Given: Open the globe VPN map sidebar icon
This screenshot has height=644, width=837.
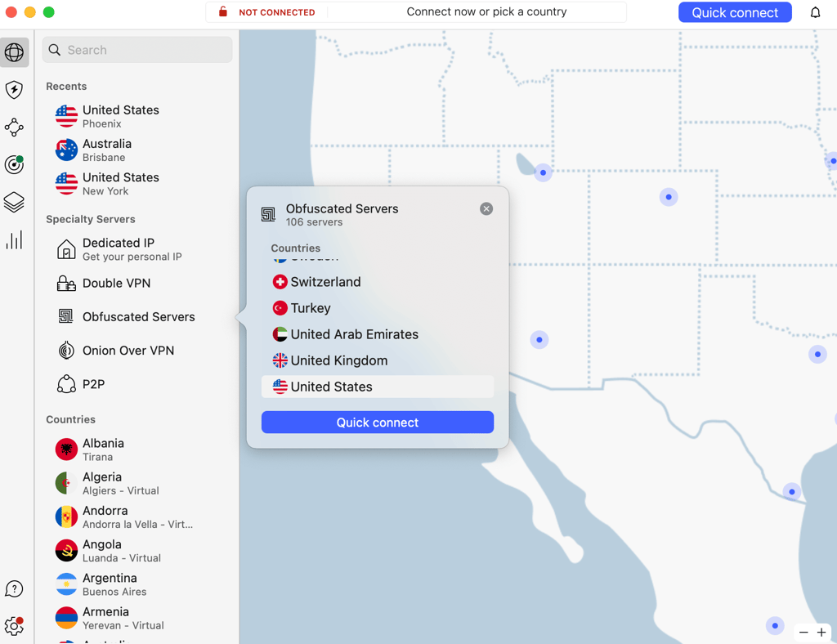Looking at the screenshot, I should [x=15, y=52].
